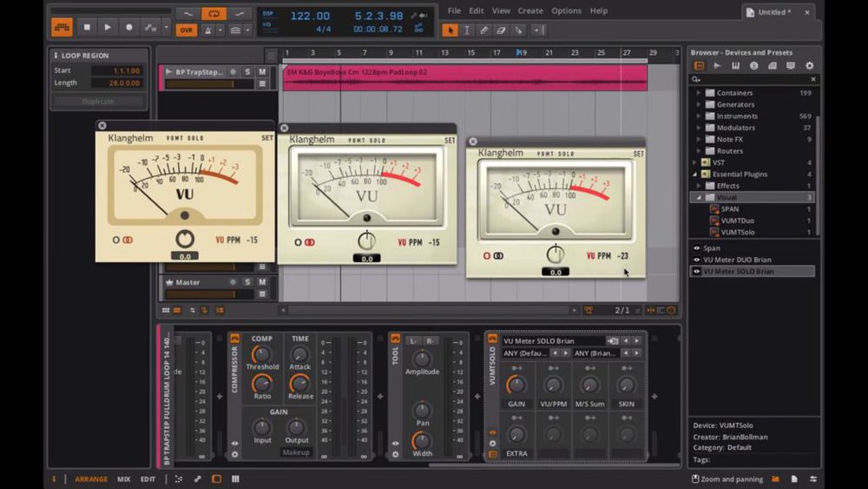Screen dimensions: 868x489
Task: Start playback with the Play button
Action: [108, 27]
